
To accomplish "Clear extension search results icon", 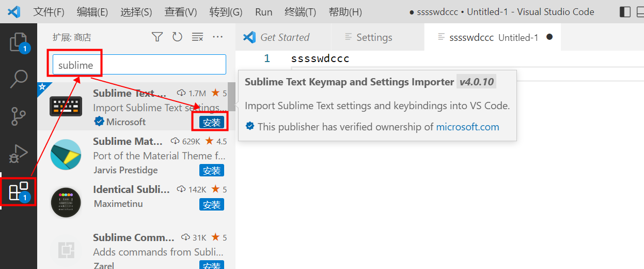I will (197, 37).
